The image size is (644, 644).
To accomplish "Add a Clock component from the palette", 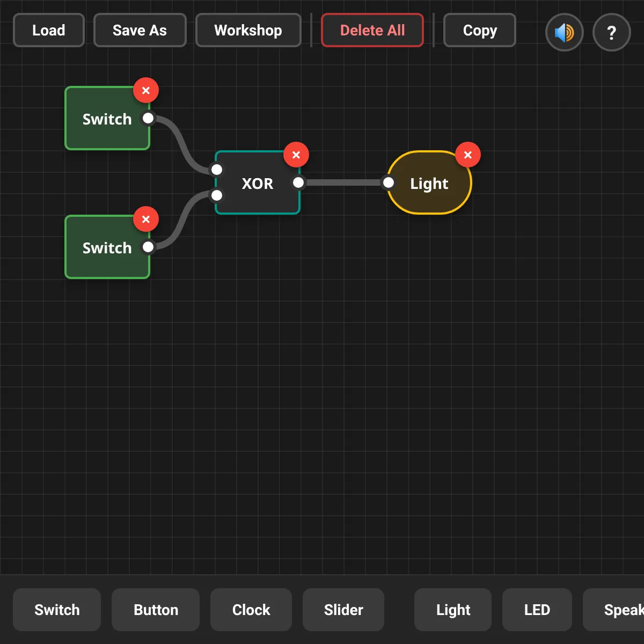I will coord(251,610).
